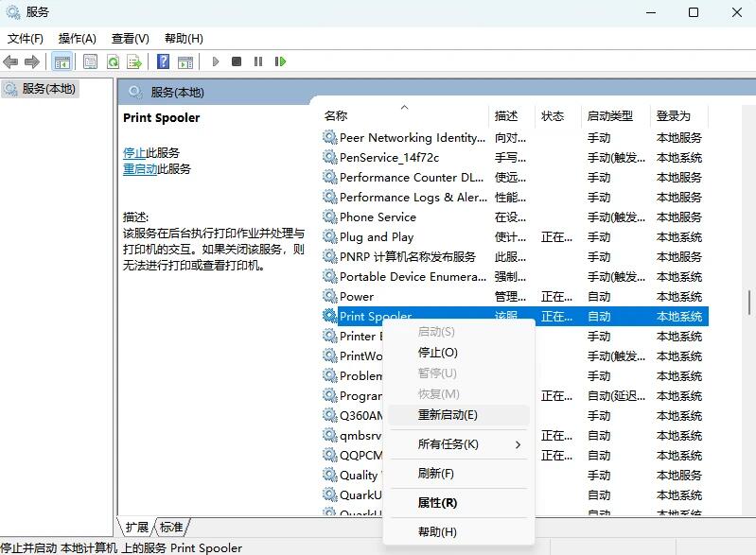Click the blue Help question mark icon
Viewport: 756px width, 555px height.
pyautogui.click(x=163, y=61)
